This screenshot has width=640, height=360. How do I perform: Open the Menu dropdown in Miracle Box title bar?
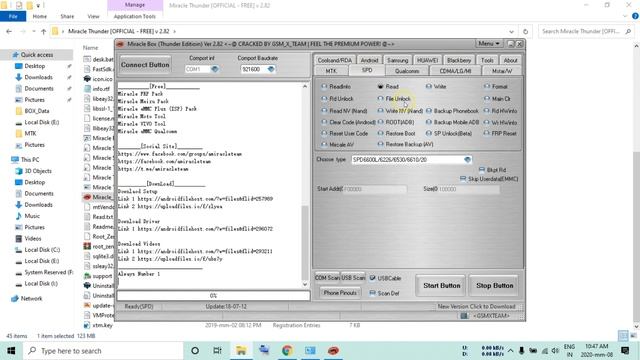pyautogui.click(x=489, y=43)
